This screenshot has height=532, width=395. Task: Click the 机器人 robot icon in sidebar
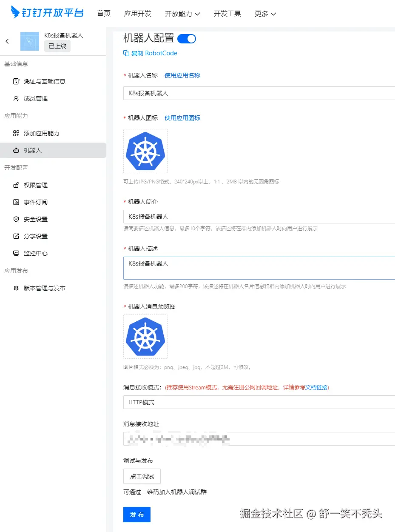[16, 150]
